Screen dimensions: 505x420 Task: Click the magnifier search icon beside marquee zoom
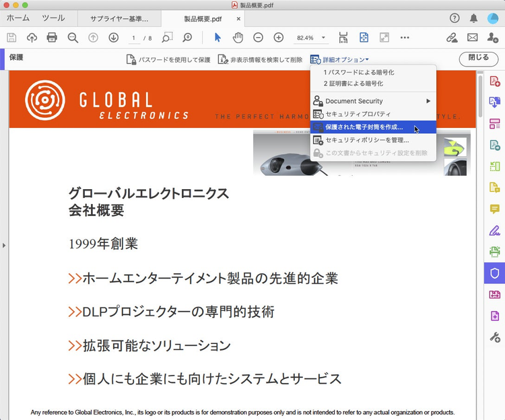pos(187,38)
